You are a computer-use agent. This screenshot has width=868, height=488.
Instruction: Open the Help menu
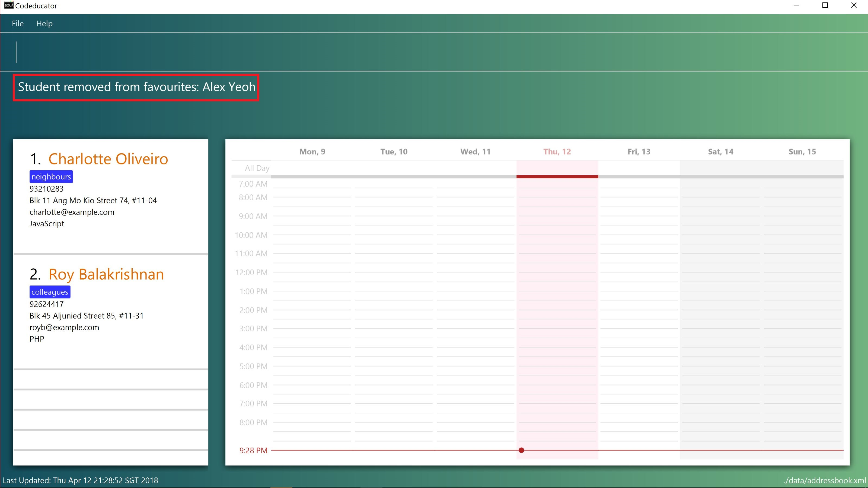click(x=44, y=24)
